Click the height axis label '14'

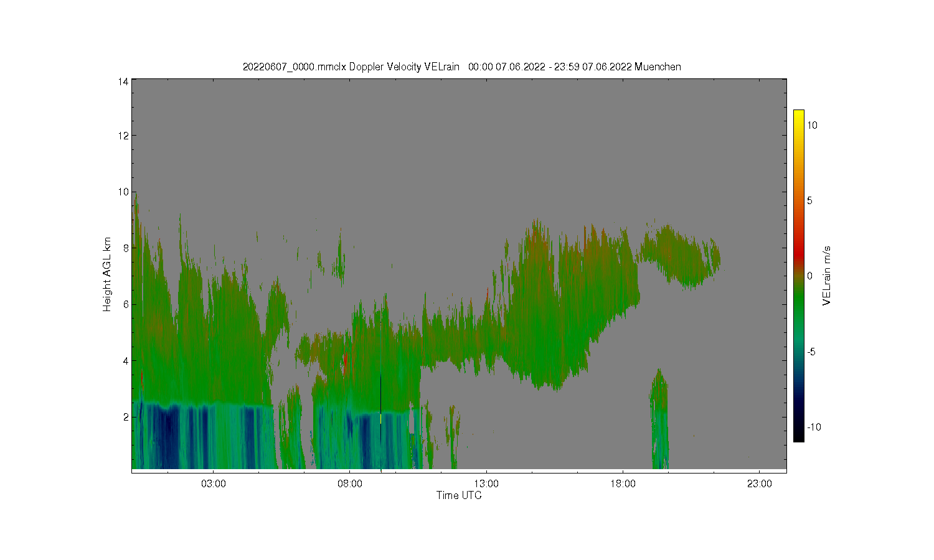(x=124, y=82)
